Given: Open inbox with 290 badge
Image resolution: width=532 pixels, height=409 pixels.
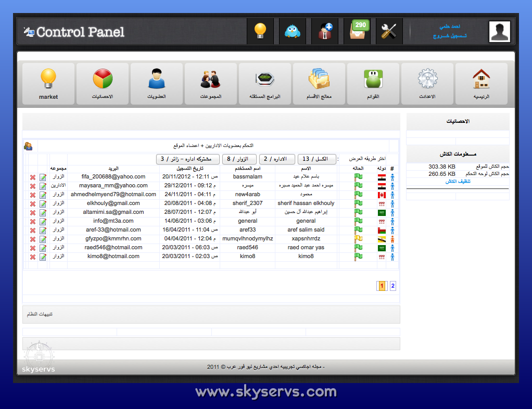Looking at the screenshot, I should [x=358, y=31].
